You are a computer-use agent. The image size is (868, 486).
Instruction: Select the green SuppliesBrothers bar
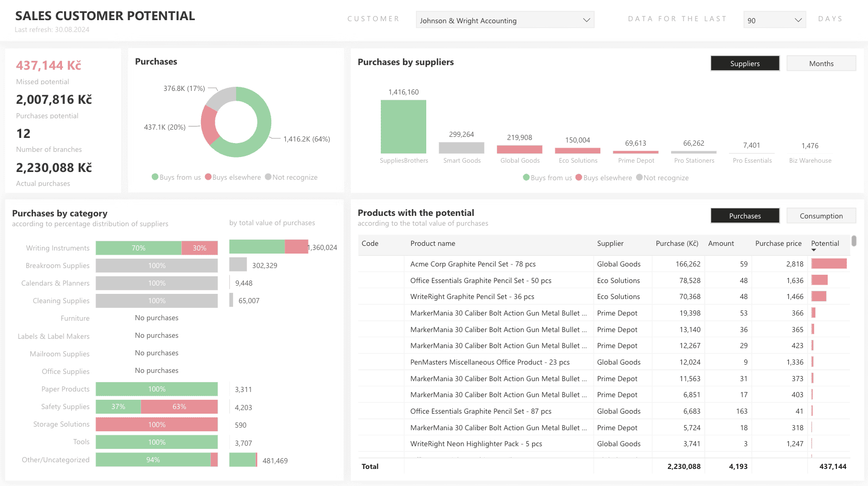pos(404,127)
